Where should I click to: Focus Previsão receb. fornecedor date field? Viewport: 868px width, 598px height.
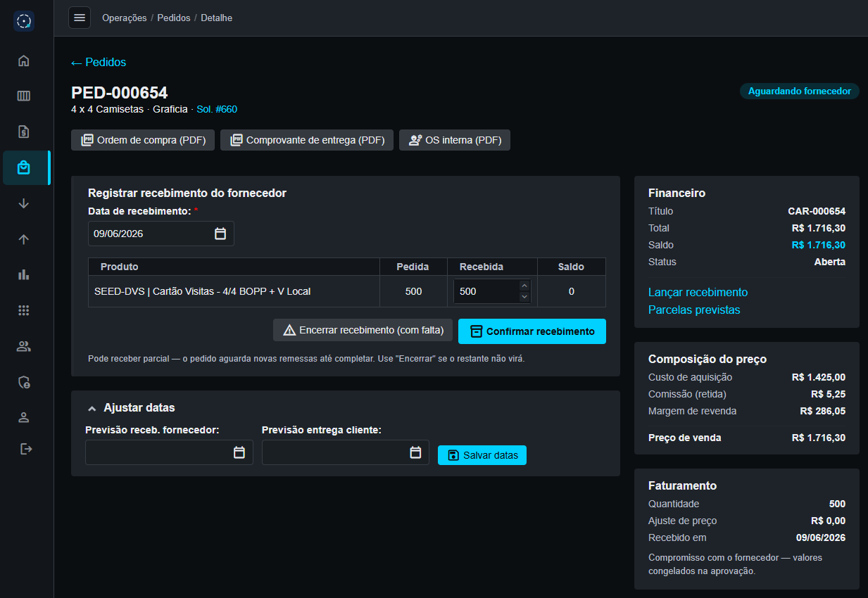(x=169, y=453)
